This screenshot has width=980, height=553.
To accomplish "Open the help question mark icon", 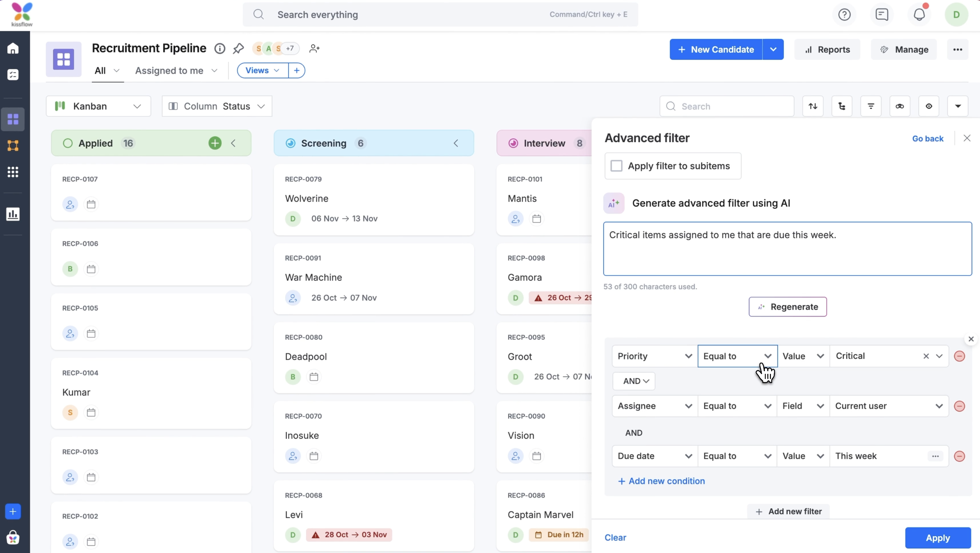I will pyautogui.click(x=844, y=15).
